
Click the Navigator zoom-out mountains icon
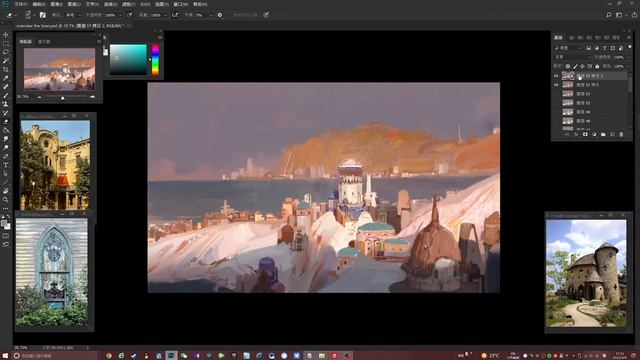click(40, 97)
